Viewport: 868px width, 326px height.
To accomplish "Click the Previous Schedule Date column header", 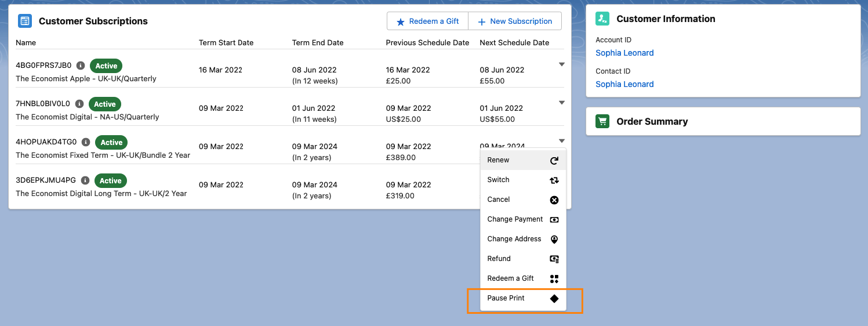I will [x=427, y=42].
